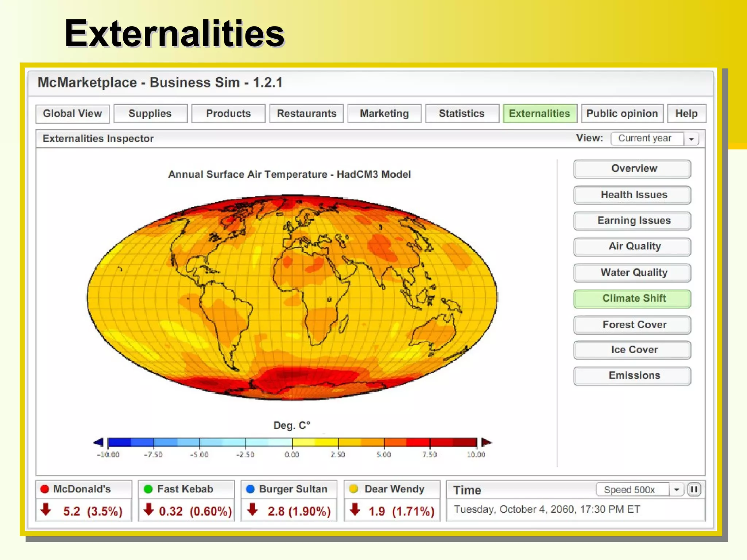The width and height of the screenshot is (747, 560).
Task: Open the Supplies tab
Action: (150, 113)
